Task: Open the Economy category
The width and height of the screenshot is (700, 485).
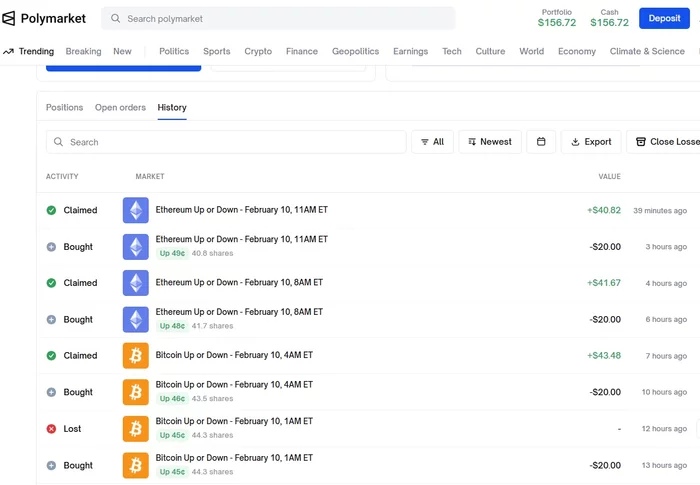Action: pyautogui.click(x=577, y=51)
